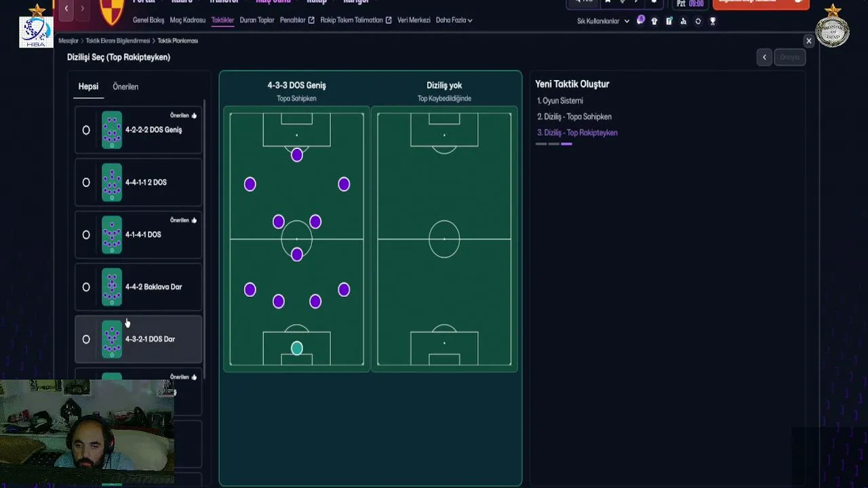
Task: Click the 4-2-2-2 DOS Geniş formation thumbnail
Action: [112, 130]
